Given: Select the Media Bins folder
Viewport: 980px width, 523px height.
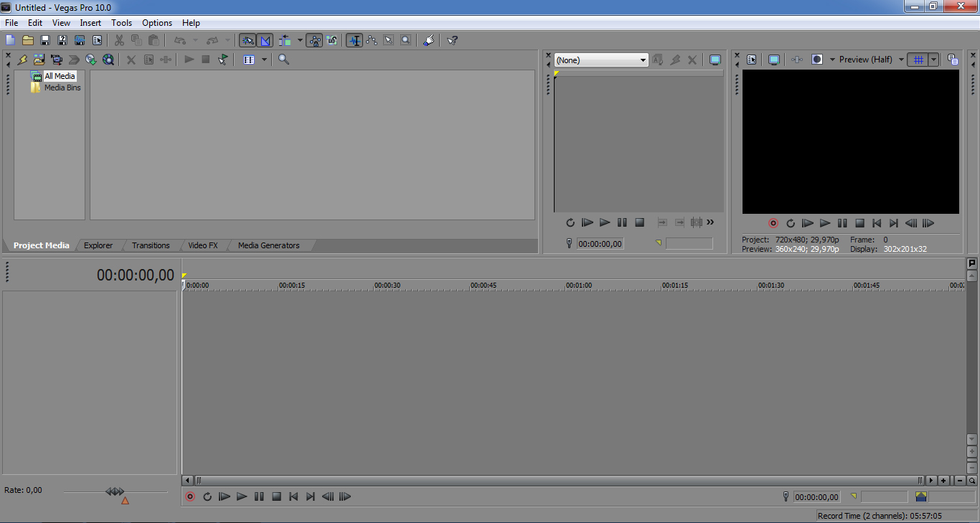Looking at the screenshot, I should click(62, 88).
